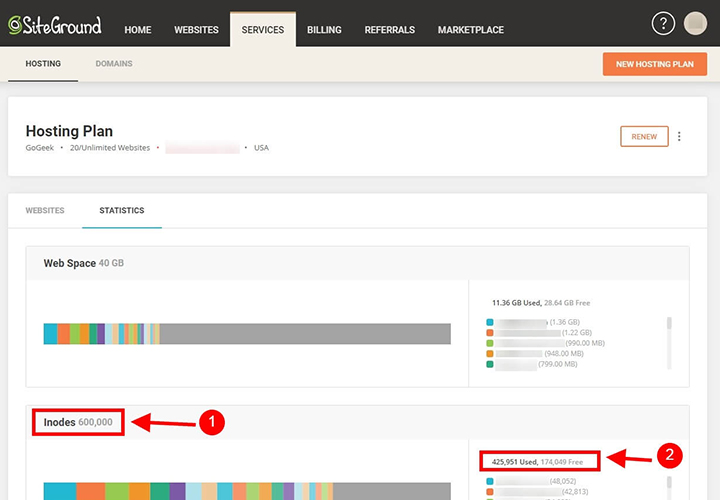Image resolution: width=720 pixels, height=500 pixels.
Task: Go to the HOME menu
Action: tap(138, 30)
